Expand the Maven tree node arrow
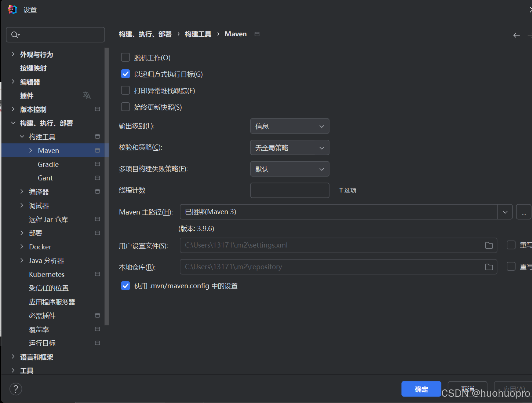This screenshot has width=532, height=403. 31,150
